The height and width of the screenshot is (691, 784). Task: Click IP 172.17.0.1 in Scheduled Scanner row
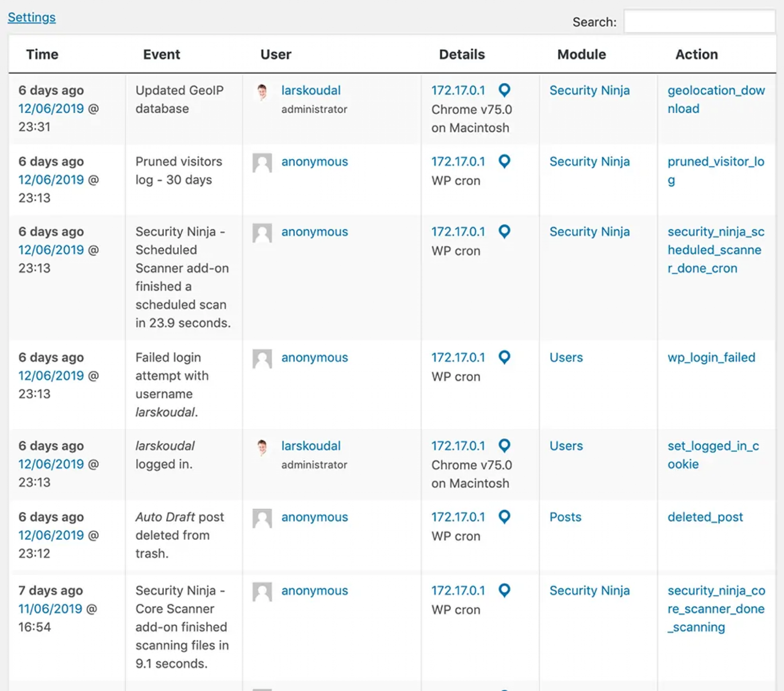(x=458, y=232)
